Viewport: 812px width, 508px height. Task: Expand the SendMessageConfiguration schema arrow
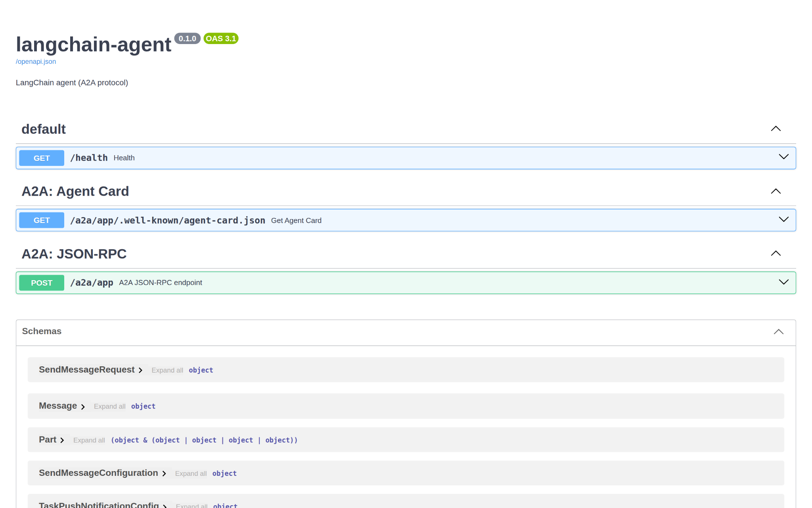point(164,473)
